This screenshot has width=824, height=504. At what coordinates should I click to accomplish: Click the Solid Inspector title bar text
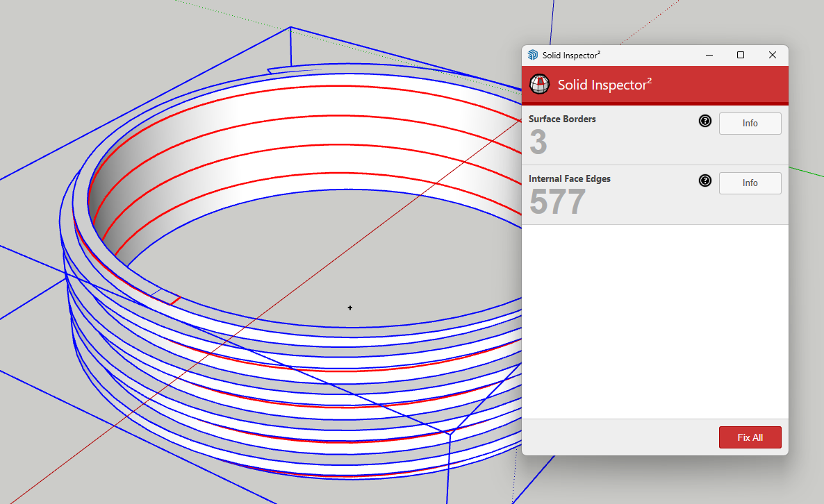coord(571,55)
